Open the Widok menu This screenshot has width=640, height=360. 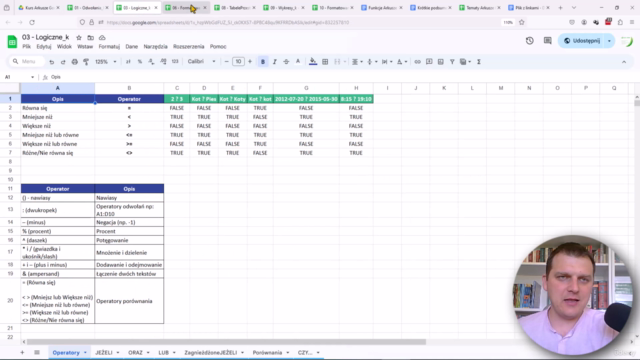coord(64,47)
